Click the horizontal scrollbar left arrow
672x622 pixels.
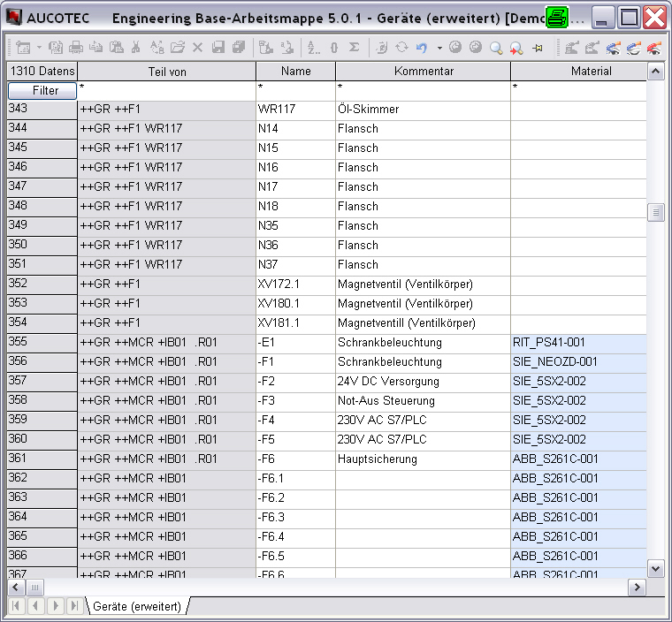point(16,588)
